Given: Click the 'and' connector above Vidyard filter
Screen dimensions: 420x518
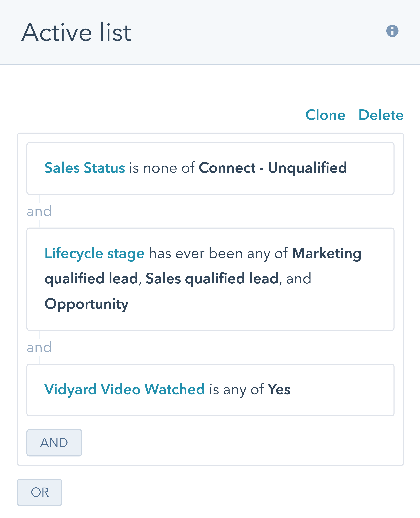Looking at the screenshot, I should (x=39, y=347).
